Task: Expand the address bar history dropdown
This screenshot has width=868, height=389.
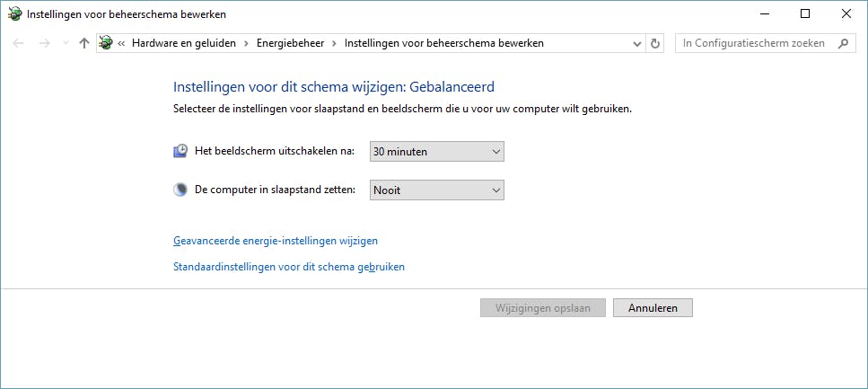Action: coord(636,43)
